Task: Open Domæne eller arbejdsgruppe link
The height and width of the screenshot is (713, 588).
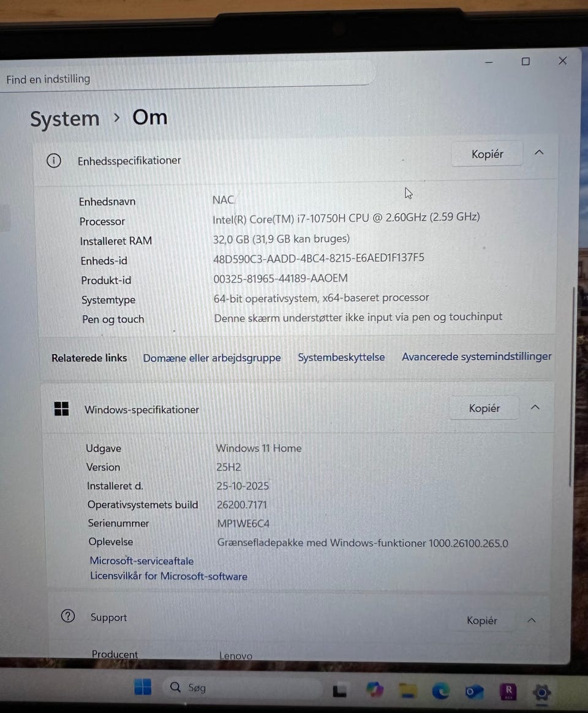Action: [x=212, y=358]
